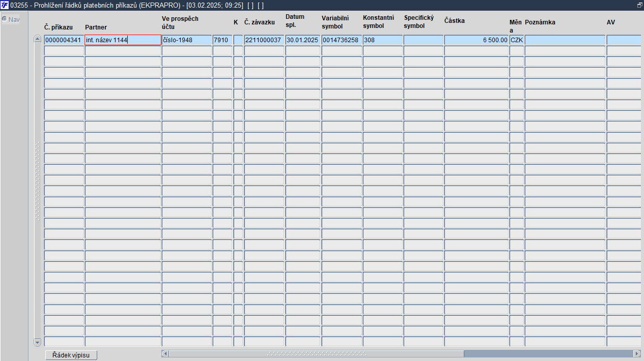Click the K column cell in first row
Screen dimensions: 644x361
coord(238,40)
